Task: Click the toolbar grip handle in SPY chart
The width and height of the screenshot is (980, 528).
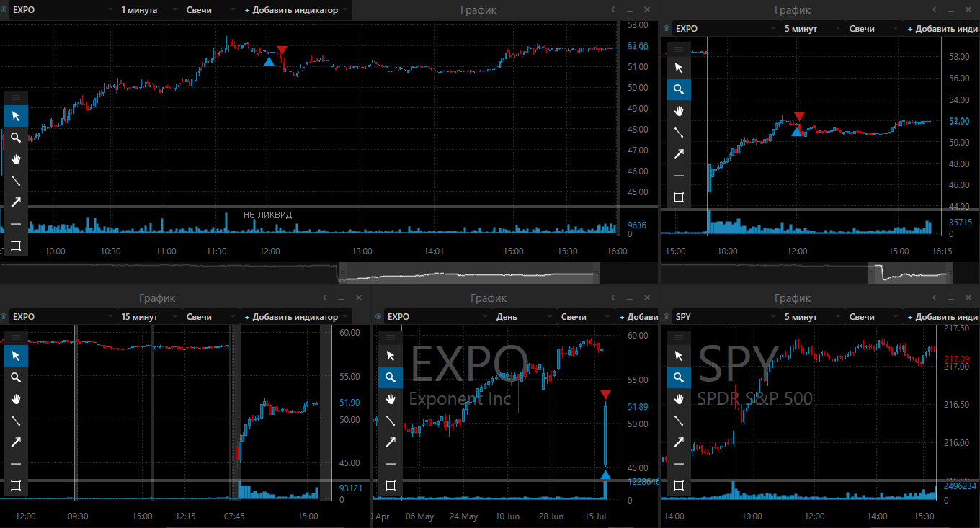Action: click(x=678, y=337)
